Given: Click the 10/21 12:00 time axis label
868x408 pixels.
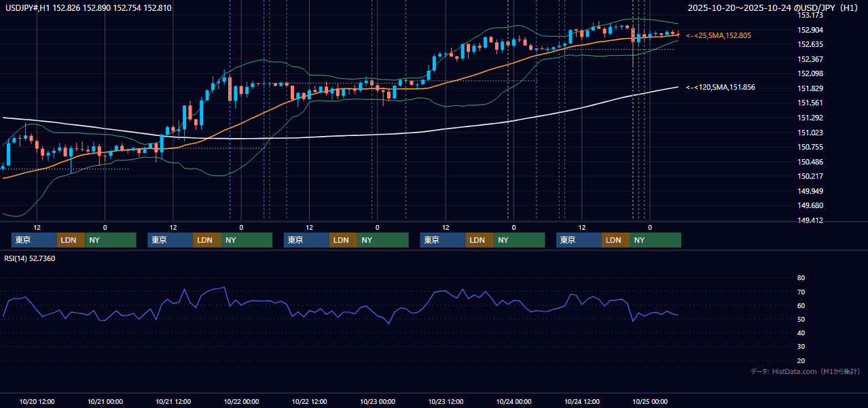Looking at the screenshot, I should point(173,401).
